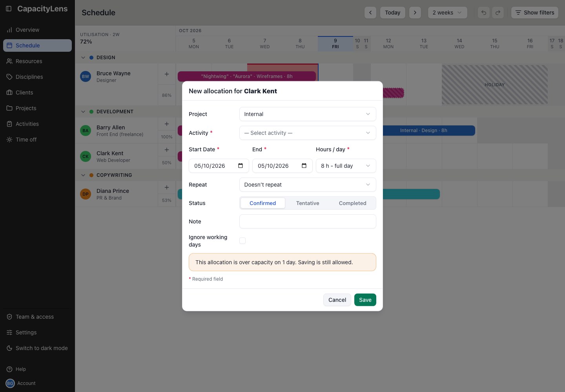Open Hours per day dropdown

346,166
